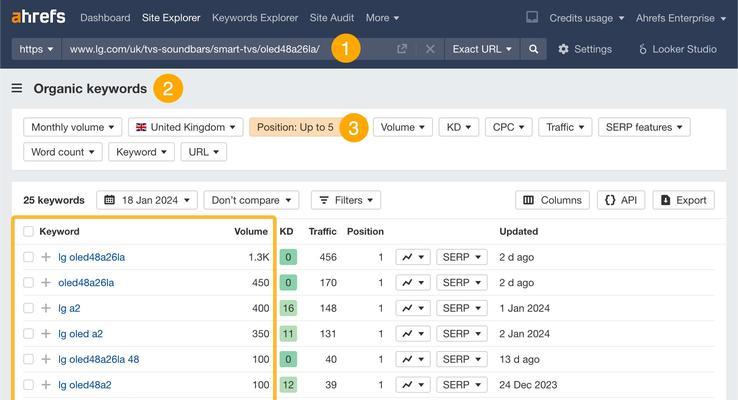Click the API button
Screen dimensions: 738x400
click(x=621, y=200)
